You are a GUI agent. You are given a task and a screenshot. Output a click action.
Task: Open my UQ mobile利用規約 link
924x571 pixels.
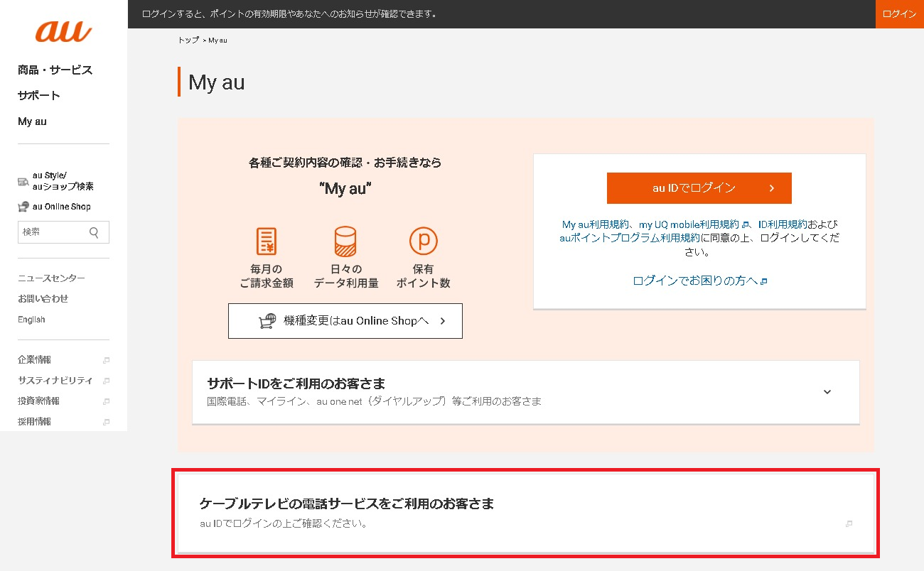(689, 224)
